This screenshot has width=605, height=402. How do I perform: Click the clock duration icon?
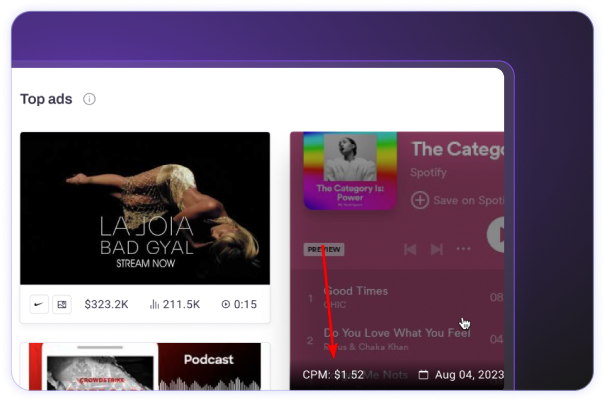tap(226, 304)
